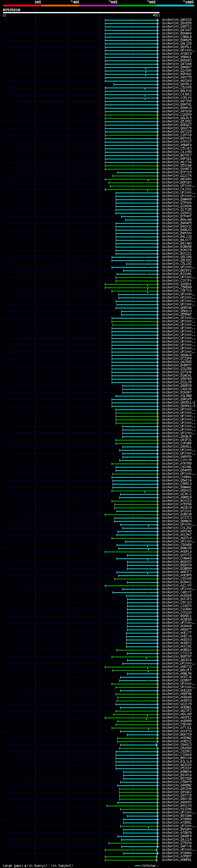Open hit UniRef100_Q9M7I2
This screenshot has height=868, width=197.
[177, 26]
